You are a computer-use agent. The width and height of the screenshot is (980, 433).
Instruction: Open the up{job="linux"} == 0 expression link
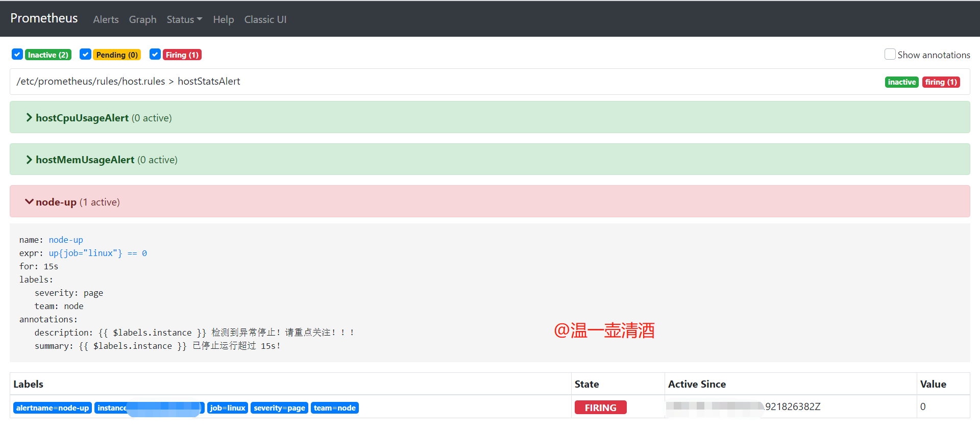coord(98,253)
